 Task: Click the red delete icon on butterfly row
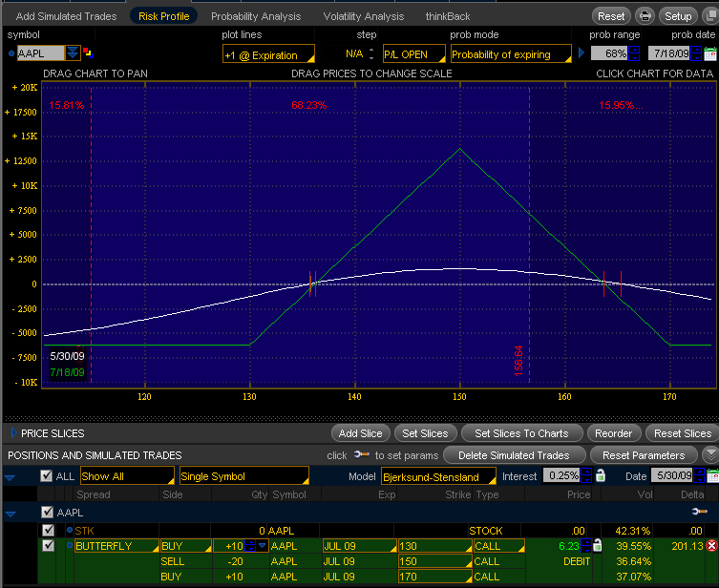tap(711, 546)
